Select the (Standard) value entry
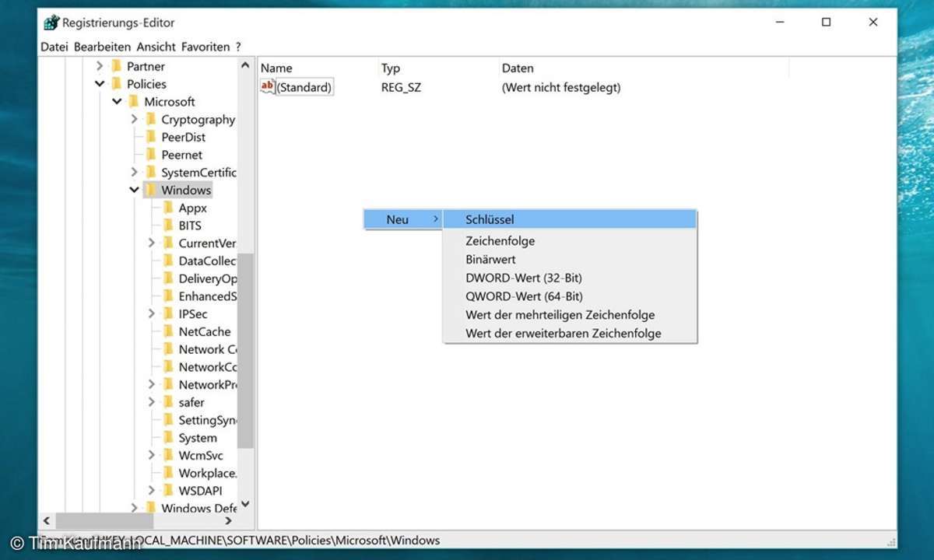Image resolution: width=934 pixels, height=560 pixels. (304, 87)
